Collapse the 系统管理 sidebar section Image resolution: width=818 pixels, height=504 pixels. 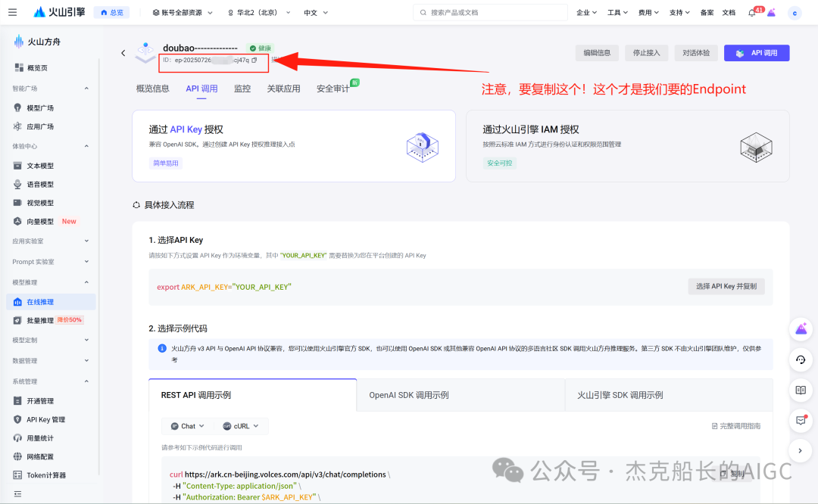tap(52, 381)
